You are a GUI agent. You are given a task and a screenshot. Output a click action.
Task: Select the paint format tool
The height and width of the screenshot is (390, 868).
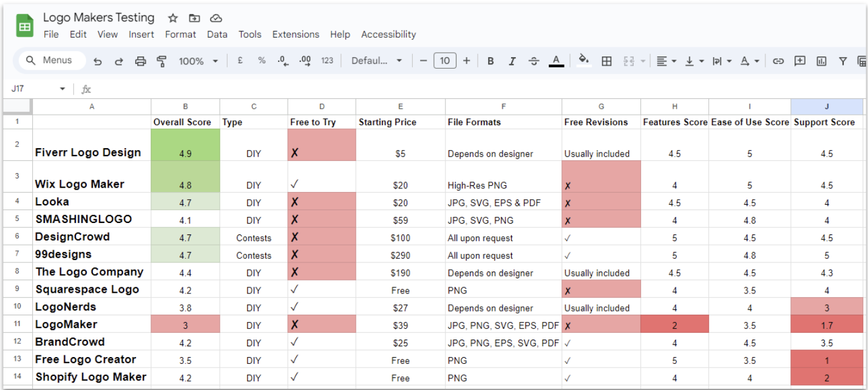click(161, 60)
